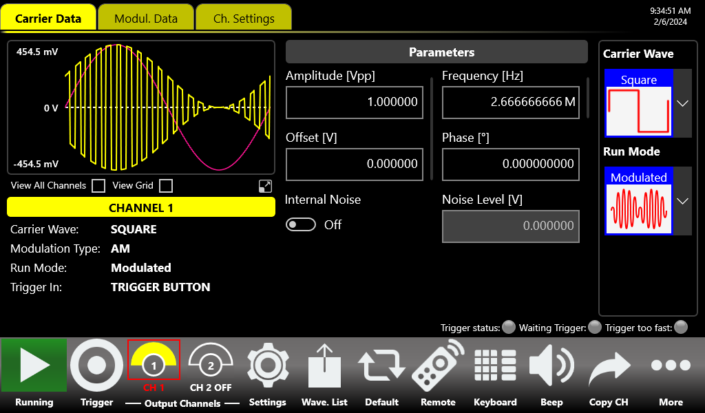Select the Square carrier wave thumbnail
The width and height of the screenshot is (705, 413).
(638, 103)
